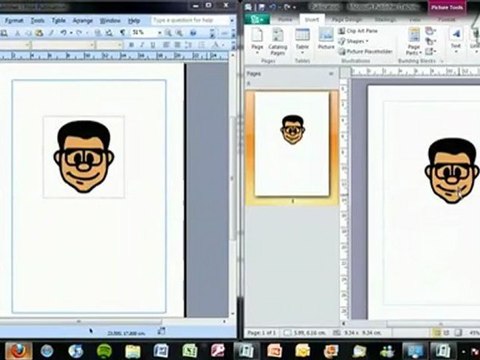Open the zoom percentage dropdown in left window
480x360 pixels.
(160, 33)
